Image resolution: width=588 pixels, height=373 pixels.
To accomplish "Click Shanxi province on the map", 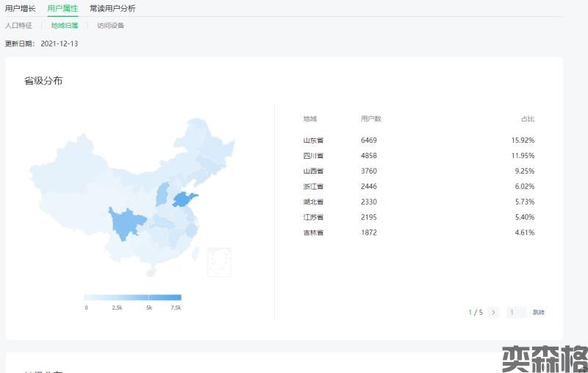I will [162, 194].
